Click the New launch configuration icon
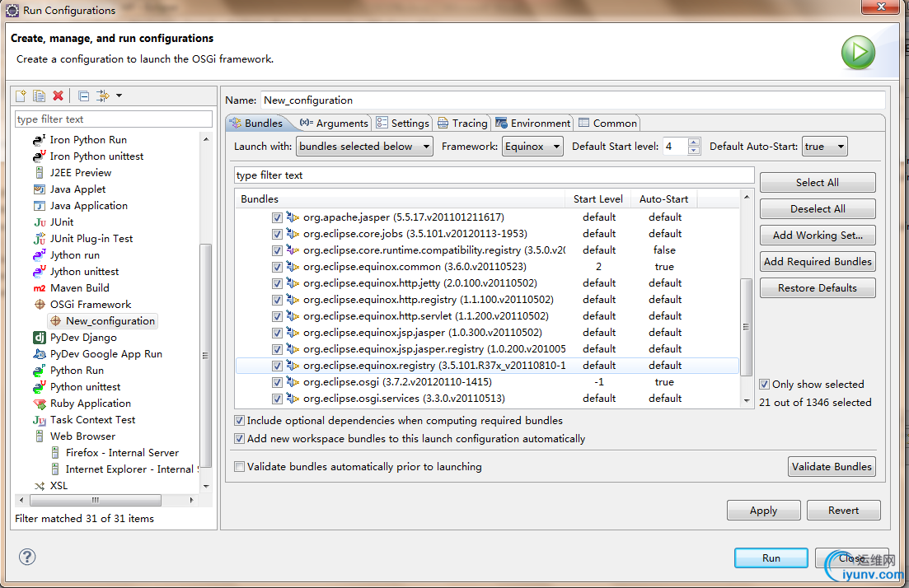 [x=21, y=96]
